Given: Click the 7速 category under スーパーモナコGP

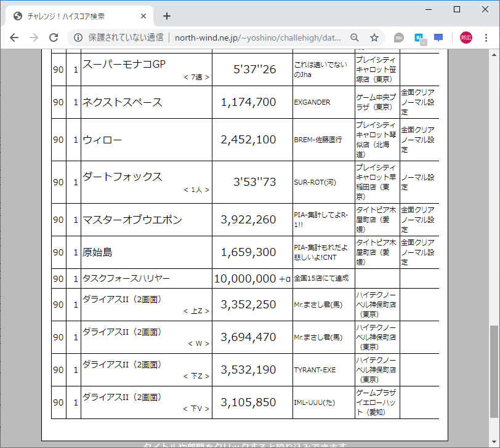Looking at the screenshot, I should pos(196,77).
